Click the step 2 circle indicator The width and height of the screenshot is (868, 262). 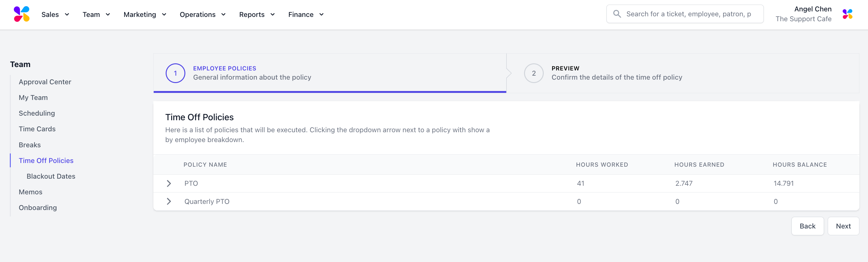533,73
